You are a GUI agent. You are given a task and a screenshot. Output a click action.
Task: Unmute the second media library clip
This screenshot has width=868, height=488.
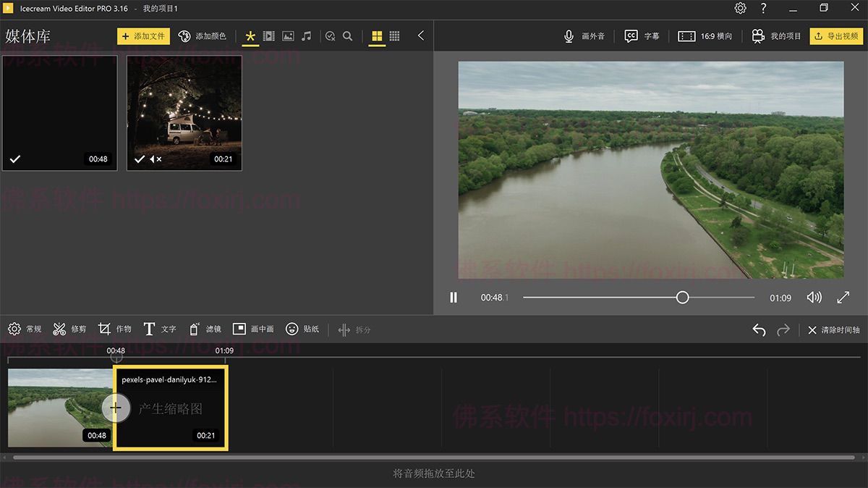coord(154,159)
